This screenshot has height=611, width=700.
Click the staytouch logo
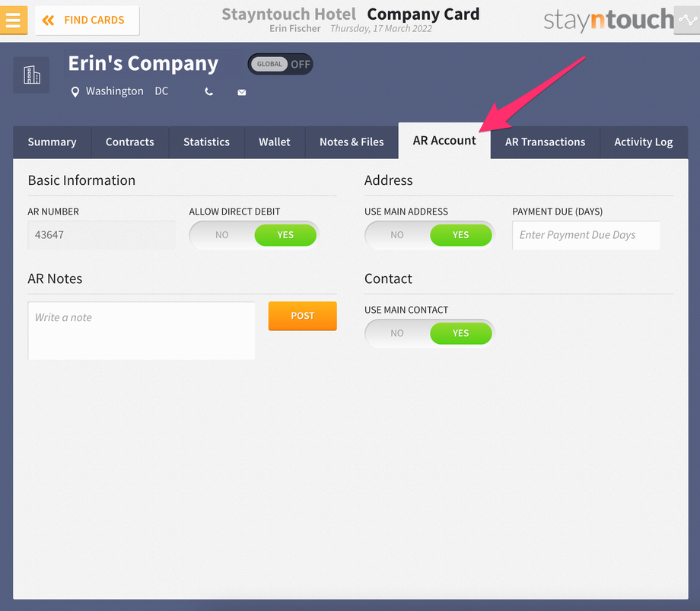tap(608, 20)
